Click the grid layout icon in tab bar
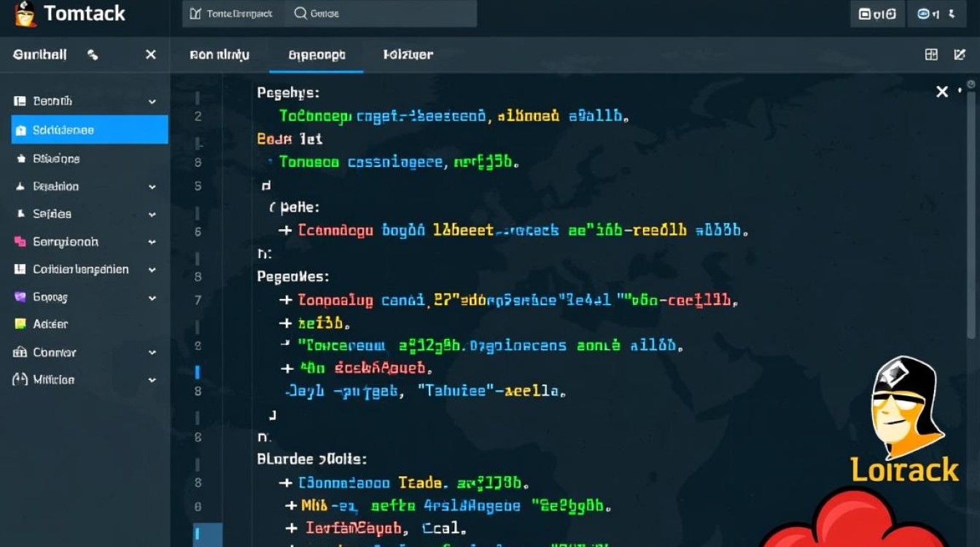 [x=931, y=55]
